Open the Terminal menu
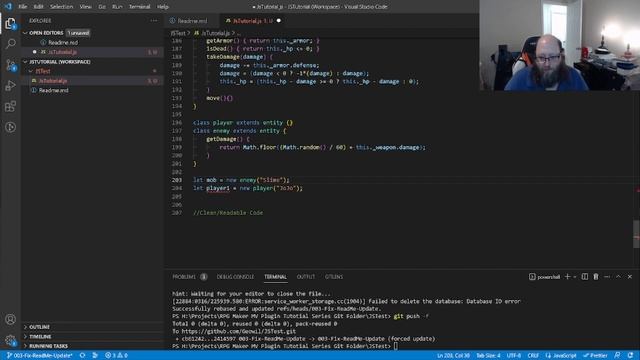This screenshot has width=640, height=360. pos(139,7)
